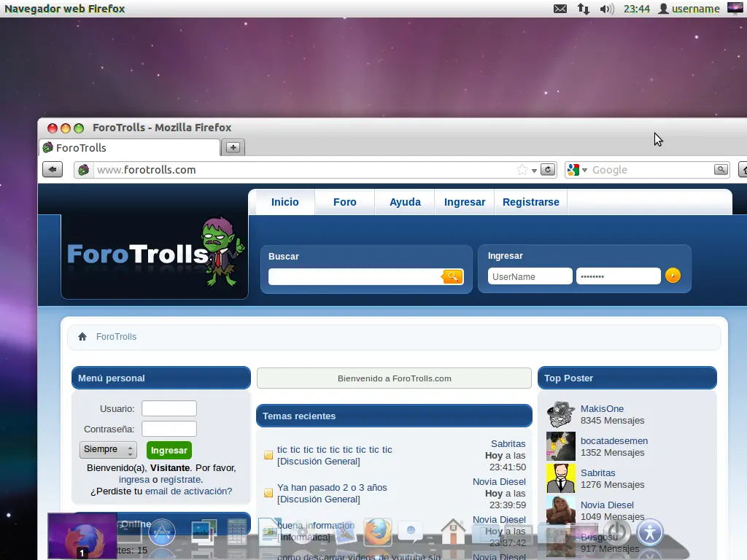The image size is (747, 560).
Task: Open the session menu icon at the far right of the panel
Action: pyautogui.click(x=735, y=8)
